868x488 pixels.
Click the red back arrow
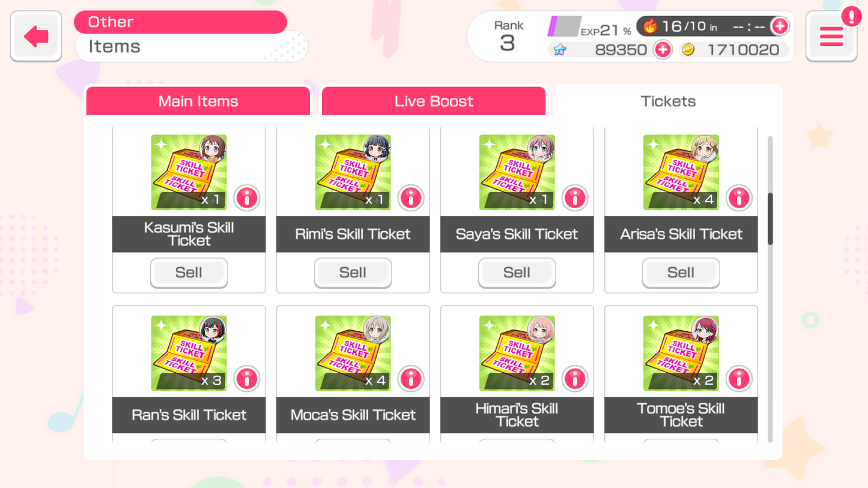[x=35, y=36]
